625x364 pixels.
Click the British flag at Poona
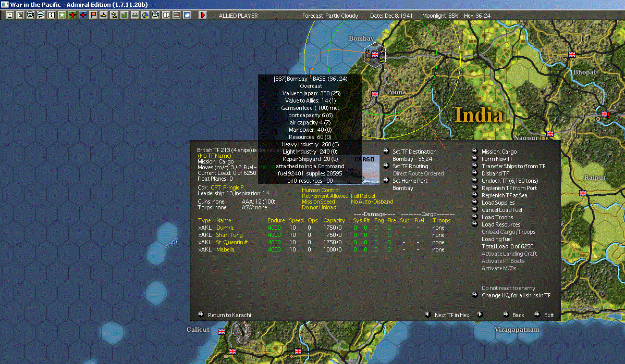click(375, 94)
